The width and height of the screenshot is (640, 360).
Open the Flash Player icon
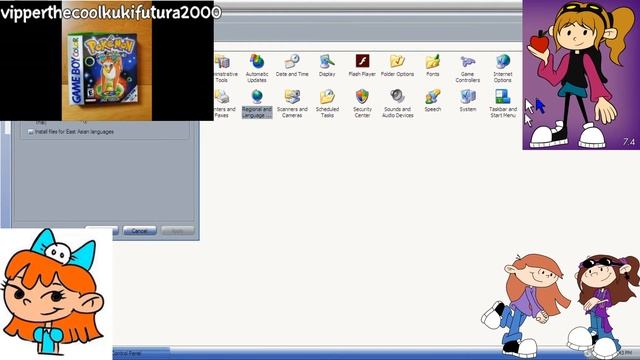click(362, 65)
